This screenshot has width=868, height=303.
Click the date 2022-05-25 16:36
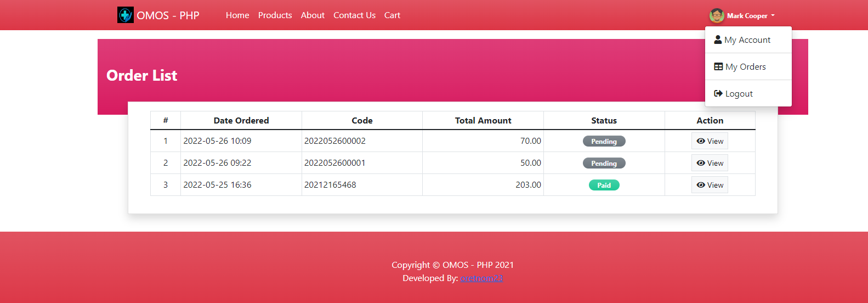click(x=217, y=185)
